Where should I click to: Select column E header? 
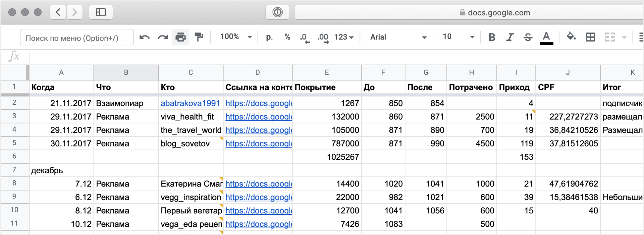click(327, 73)
